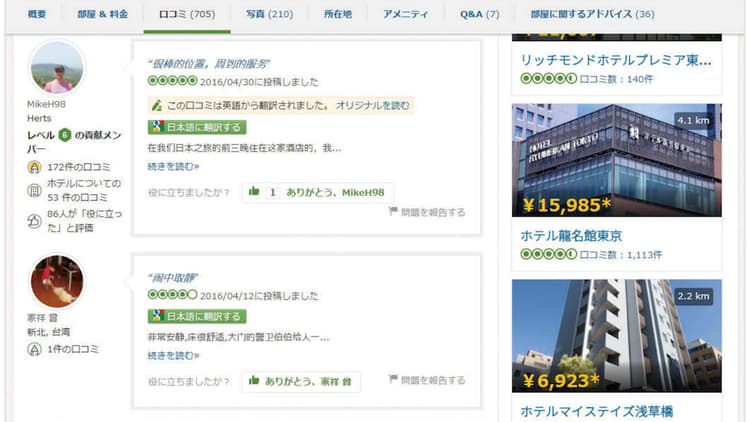Click the 家祥 冒 username
The height and width of the screenshot is (422, 750).
coord(42,318)
